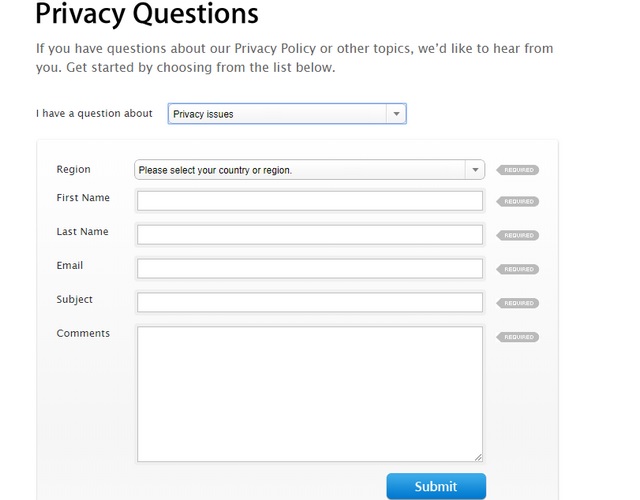Click the Required tag next to Subject
Image resolution: width=640 pixels, height=500 pixels.
click(518, 303)
